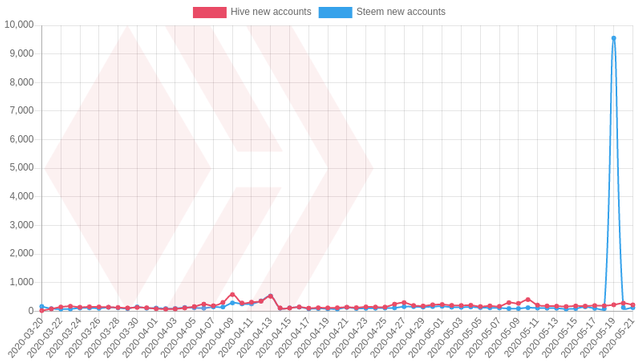This screenshot has height=361, width=640.
Task: Select the first Steem point on 2020-03-20
Action: click(x=42, y=307)
